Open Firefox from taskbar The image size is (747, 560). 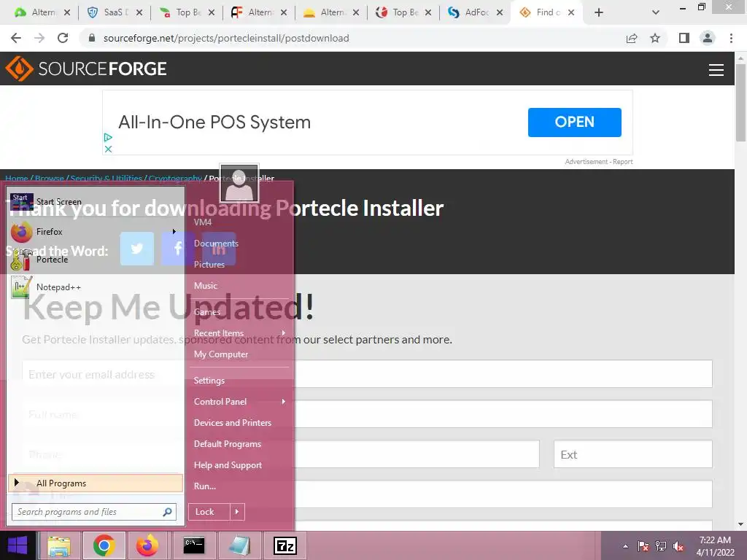(x=147, y=545)
